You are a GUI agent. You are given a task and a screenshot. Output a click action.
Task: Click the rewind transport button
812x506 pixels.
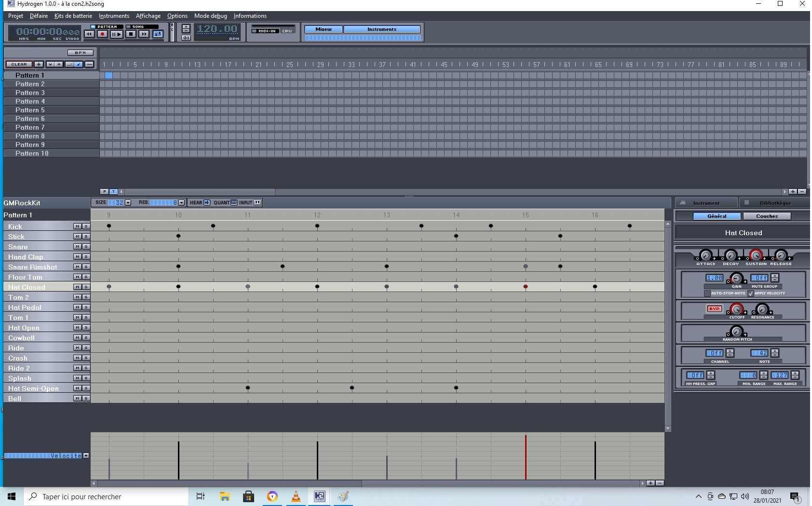pos(89,34)
